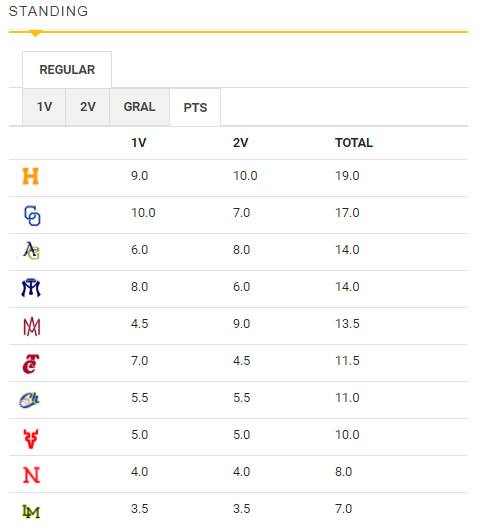
Task: Click the 19.0 total points value
Action: click(x=347, y=176)
